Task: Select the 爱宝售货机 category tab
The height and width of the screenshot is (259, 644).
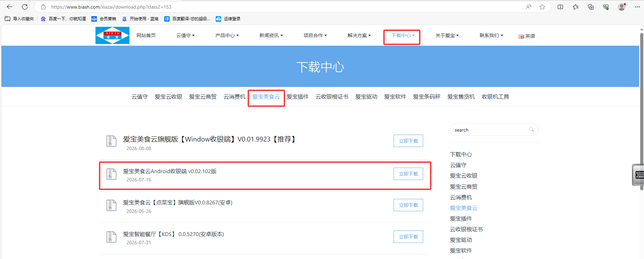Action: pyautogui.click(x=461, y=97)
